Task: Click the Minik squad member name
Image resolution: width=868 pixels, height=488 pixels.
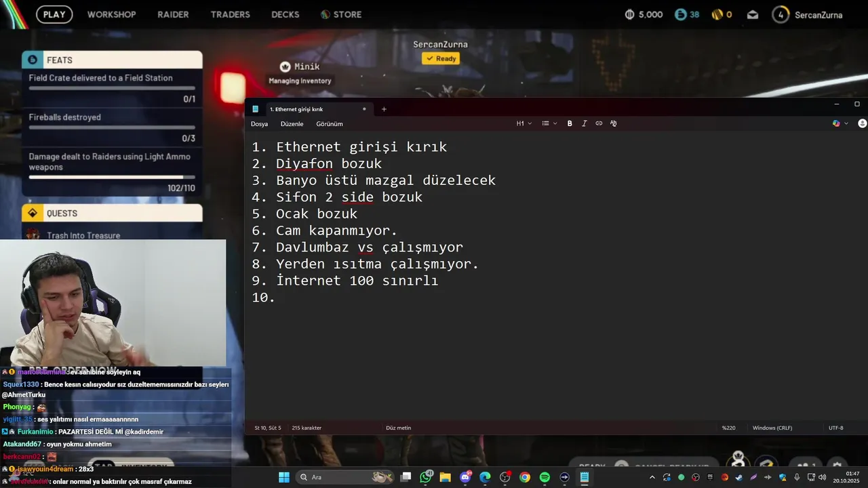Action: (x=307, y=66)
